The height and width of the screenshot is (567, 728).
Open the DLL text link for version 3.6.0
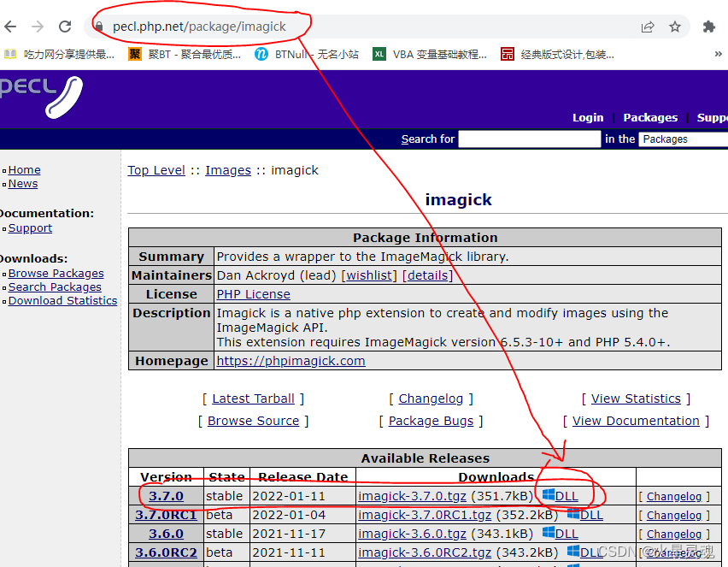(x=567, y=534)
